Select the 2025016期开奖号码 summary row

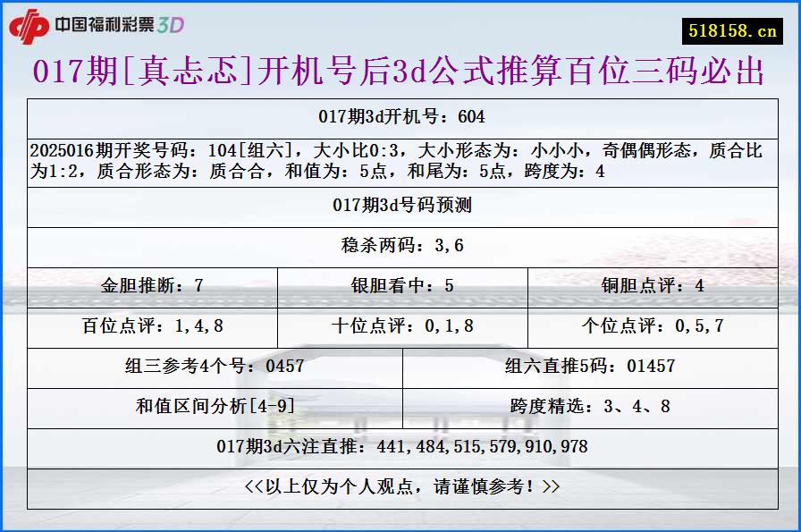(x=400, y=161)
